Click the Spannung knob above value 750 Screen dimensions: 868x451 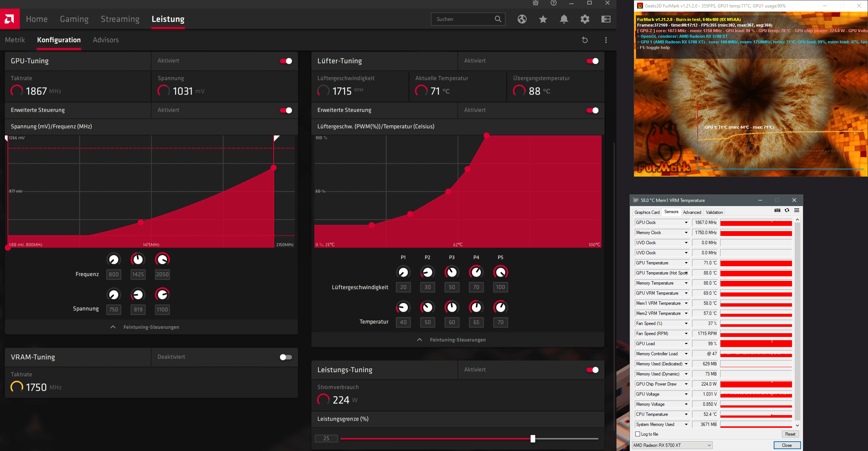point(113,295)
